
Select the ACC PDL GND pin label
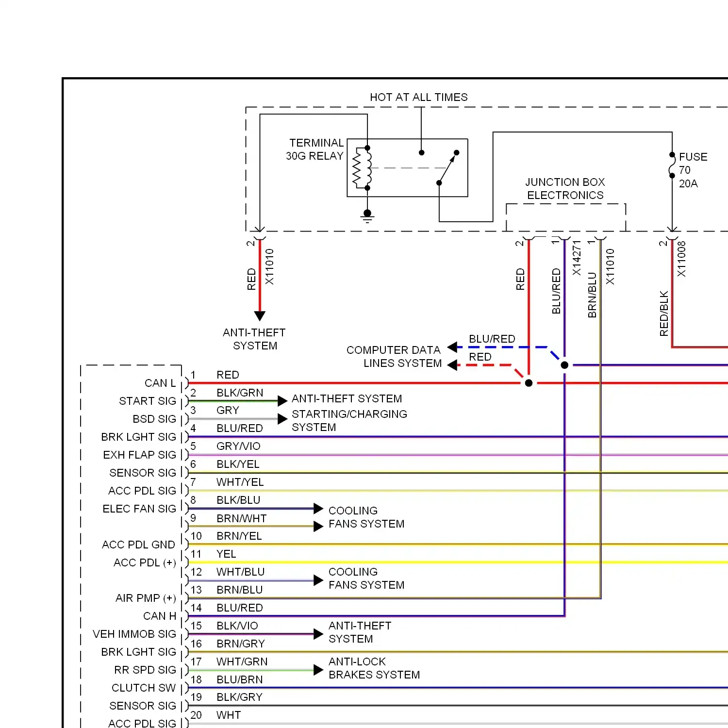pos(138,545)
